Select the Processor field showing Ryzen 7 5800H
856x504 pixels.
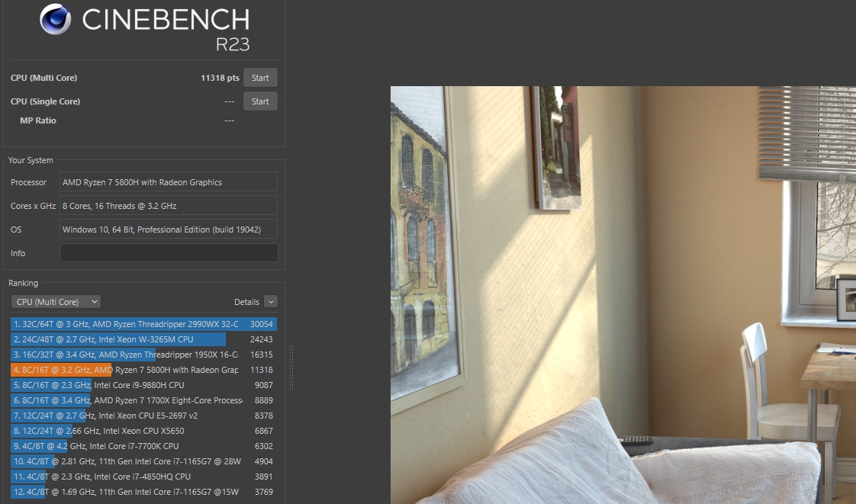(169, 182)
